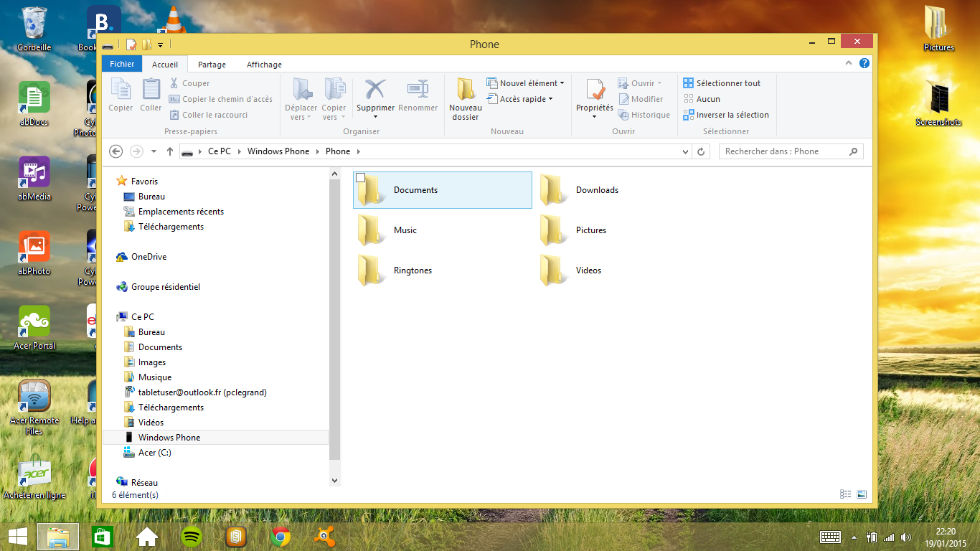Click Ce PC in the address path

[x=220, y=151]
